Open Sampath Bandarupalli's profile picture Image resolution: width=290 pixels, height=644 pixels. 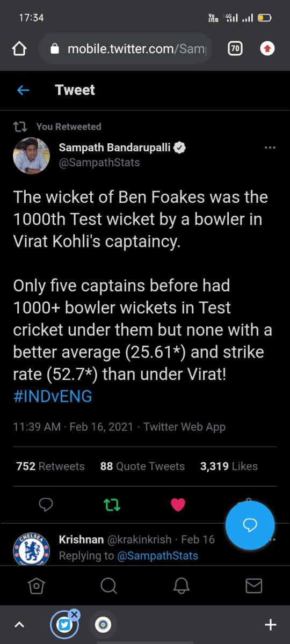pyautogui.click(x=31, y=156)
